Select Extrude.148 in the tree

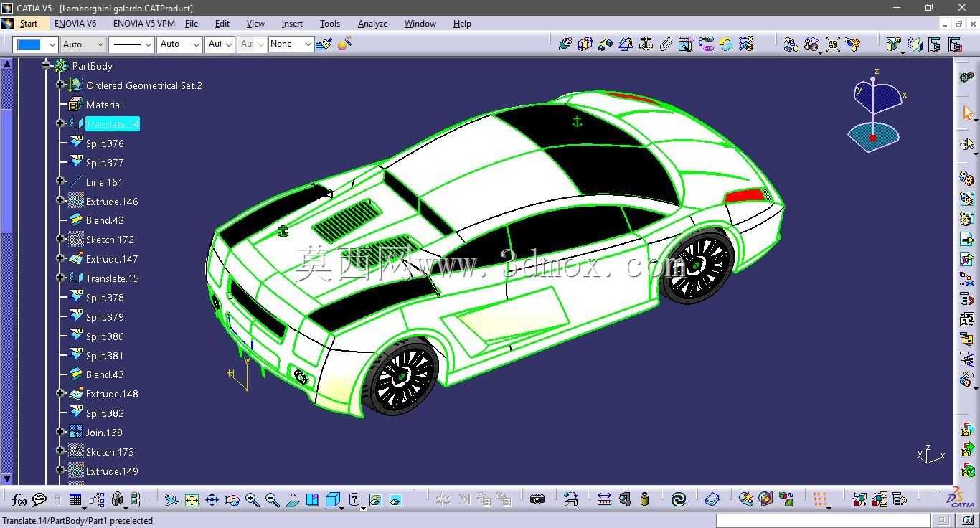pos(112,394)
